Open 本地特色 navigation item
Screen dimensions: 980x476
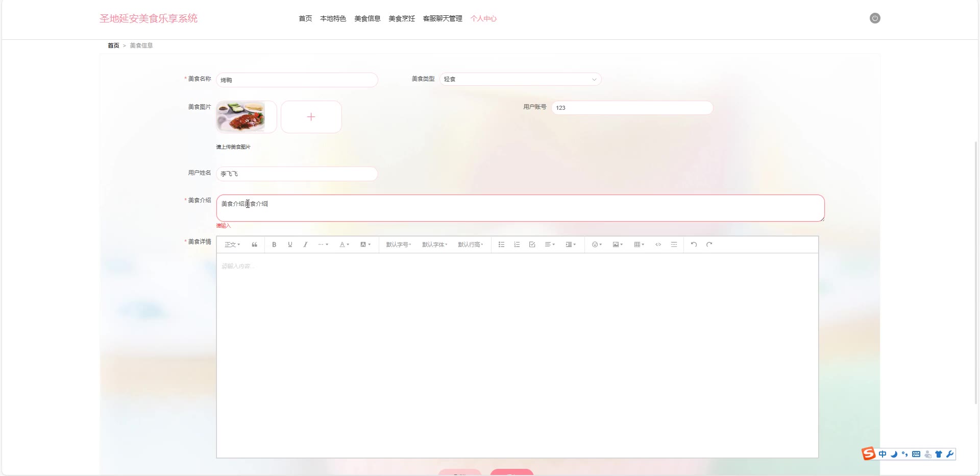click(333, 18)
